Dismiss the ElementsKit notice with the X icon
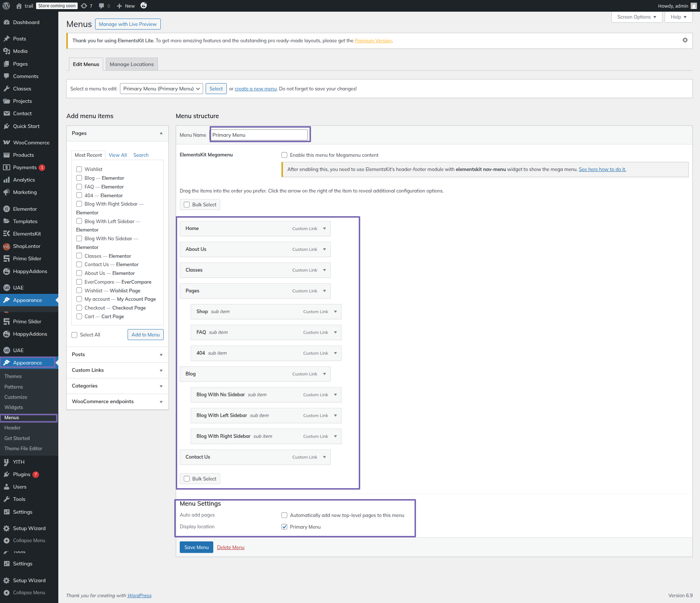Viewport: 700px width, 603px height. 685,40
